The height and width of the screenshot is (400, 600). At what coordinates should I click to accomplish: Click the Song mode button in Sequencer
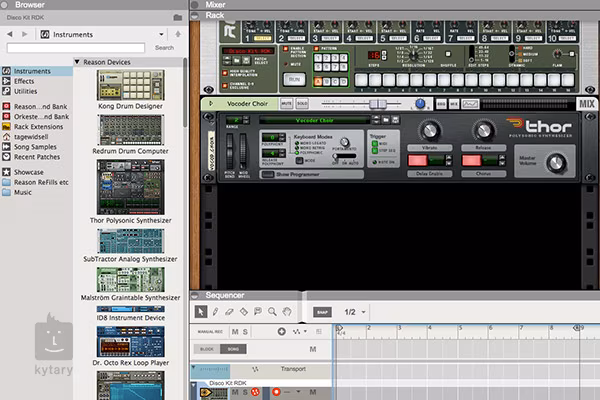233,349
